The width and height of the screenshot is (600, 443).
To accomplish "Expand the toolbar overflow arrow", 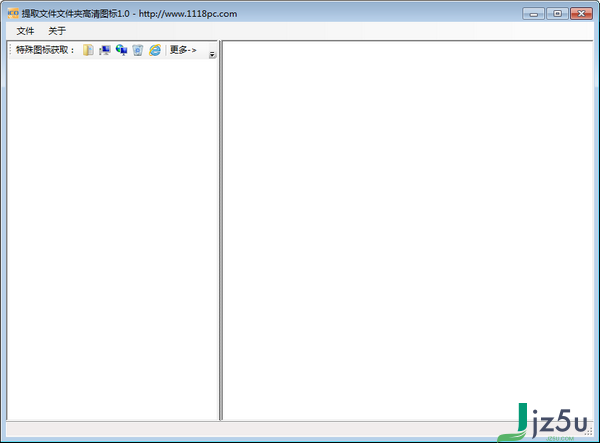I will (212, 55).
